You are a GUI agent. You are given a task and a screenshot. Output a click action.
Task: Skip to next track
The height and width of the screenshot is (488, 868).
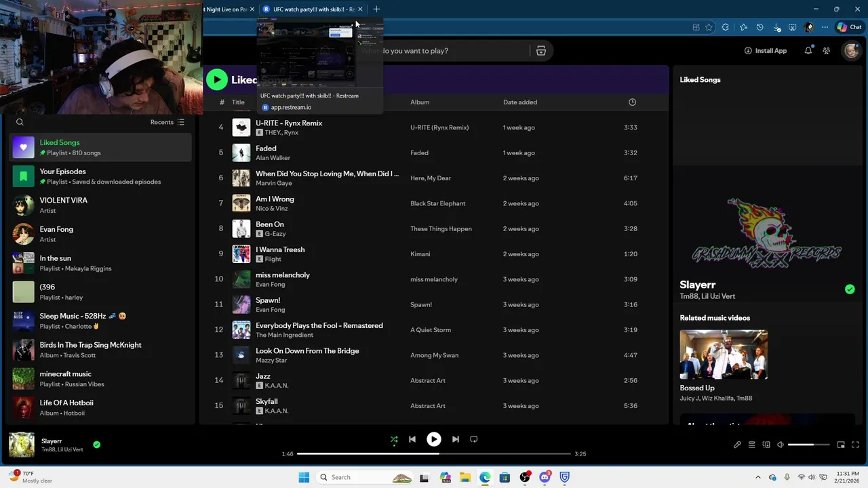click(x=456, y=439)
